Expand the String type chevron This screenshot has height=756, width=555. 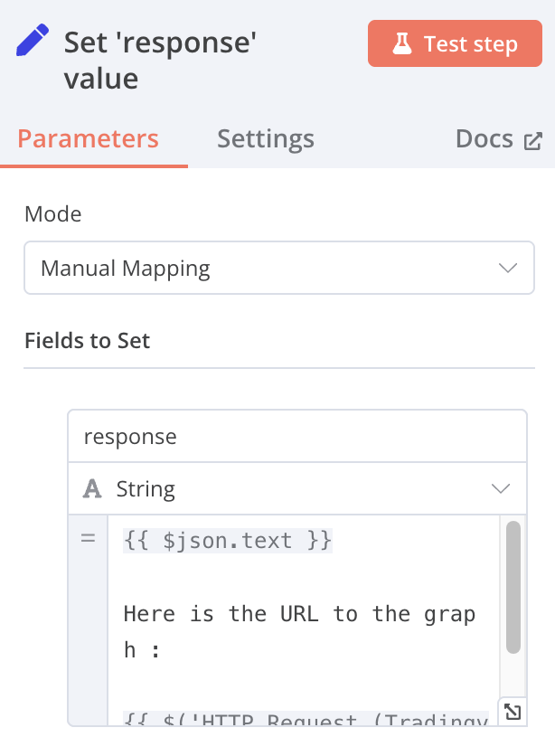(x=501, y=489)
